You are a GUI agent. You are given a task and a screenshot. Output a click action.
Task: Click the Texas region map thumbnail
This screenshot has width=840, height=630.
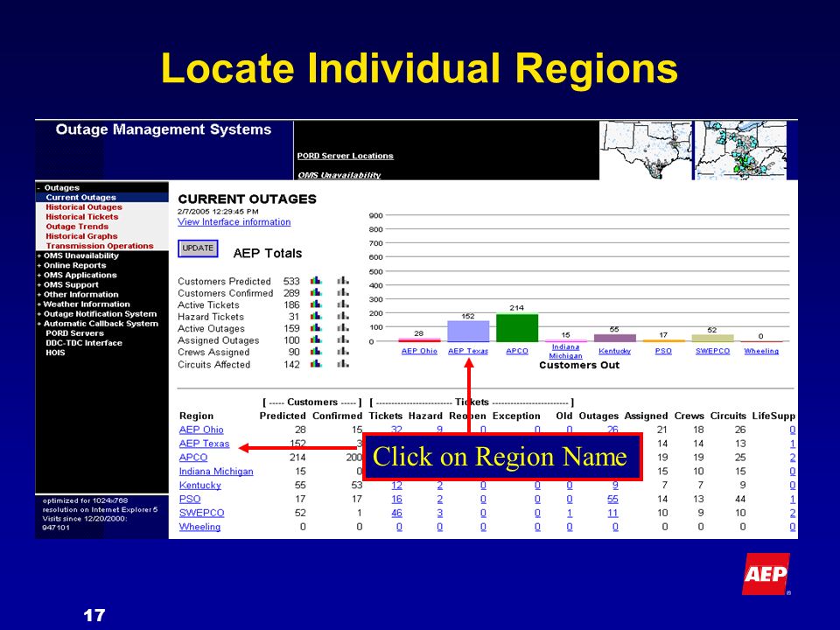click(646, 150)
